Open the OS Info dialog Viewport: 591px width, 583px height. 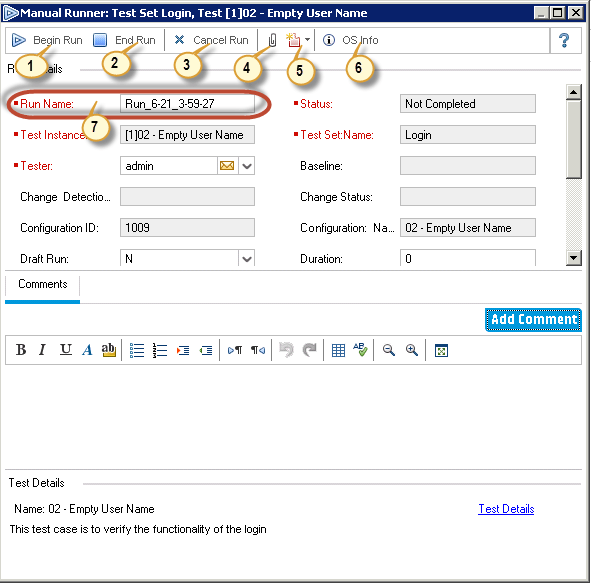(x=351, y=40)
